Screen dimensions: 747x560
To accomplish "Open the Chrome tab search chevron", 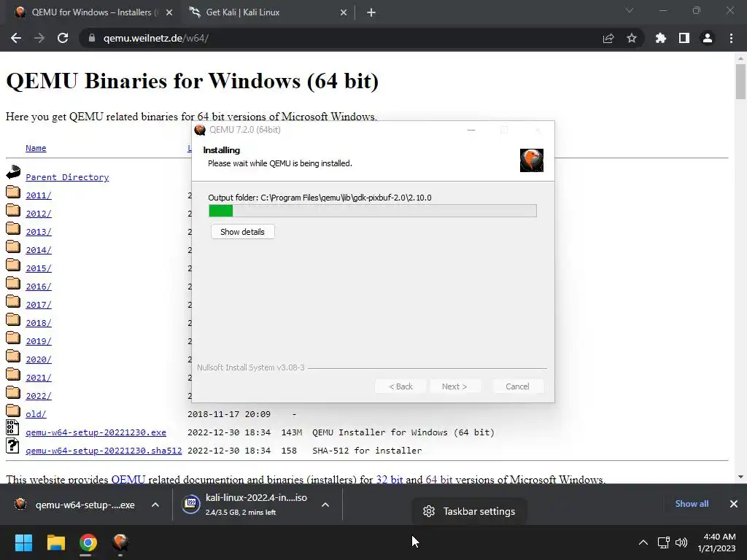I will tap(630, 10).
